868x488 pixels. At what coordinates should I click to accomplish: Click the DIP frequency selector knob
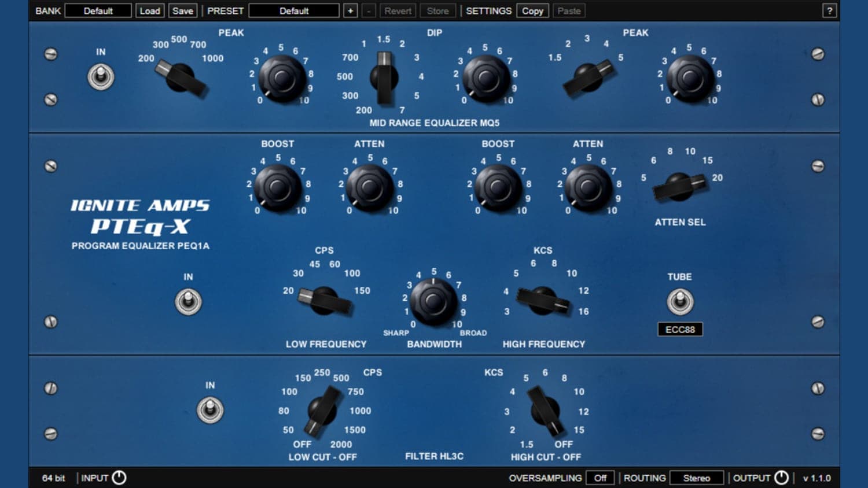point(384,77)
